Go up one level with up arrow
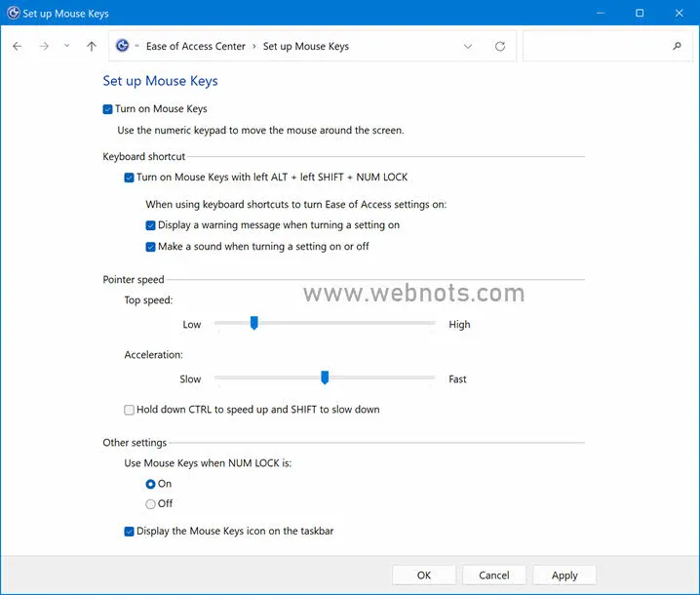The image size is (700, 595). point(92,46)
